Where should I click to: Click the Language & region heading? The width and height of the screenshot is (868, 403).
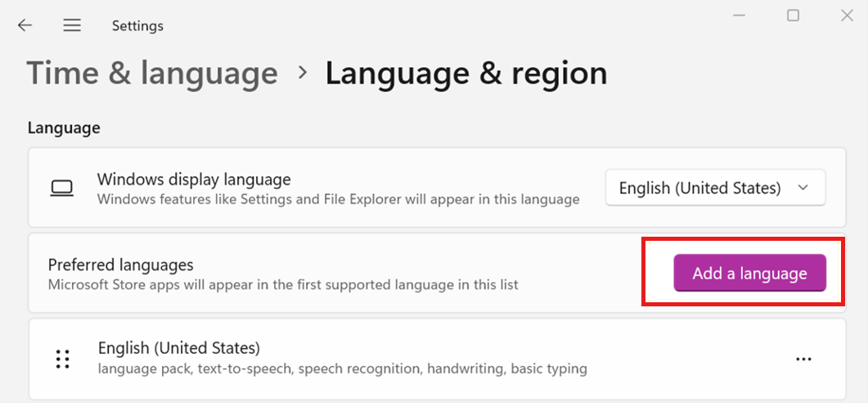[466, 74]
